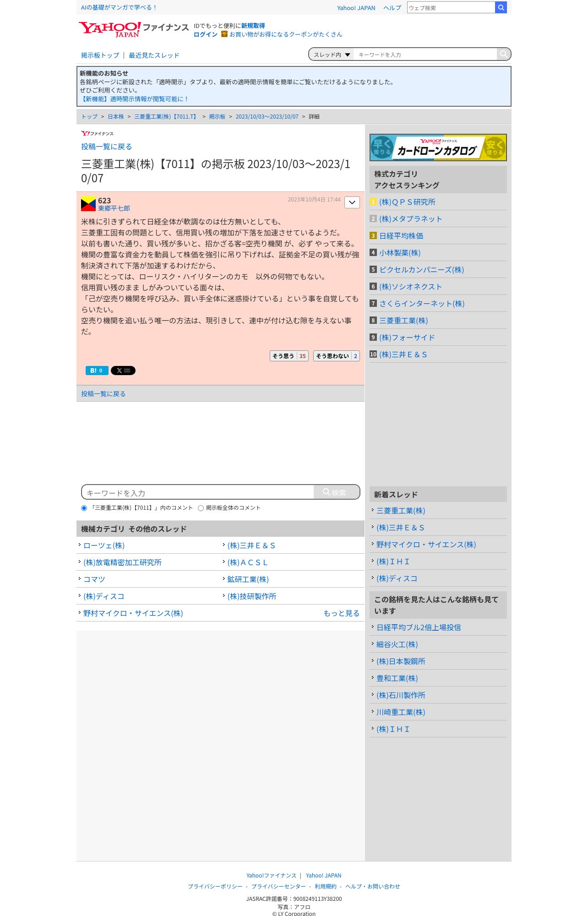
Task: Open プライバシーポリシー footer link
Action: (x=215, y=886)
